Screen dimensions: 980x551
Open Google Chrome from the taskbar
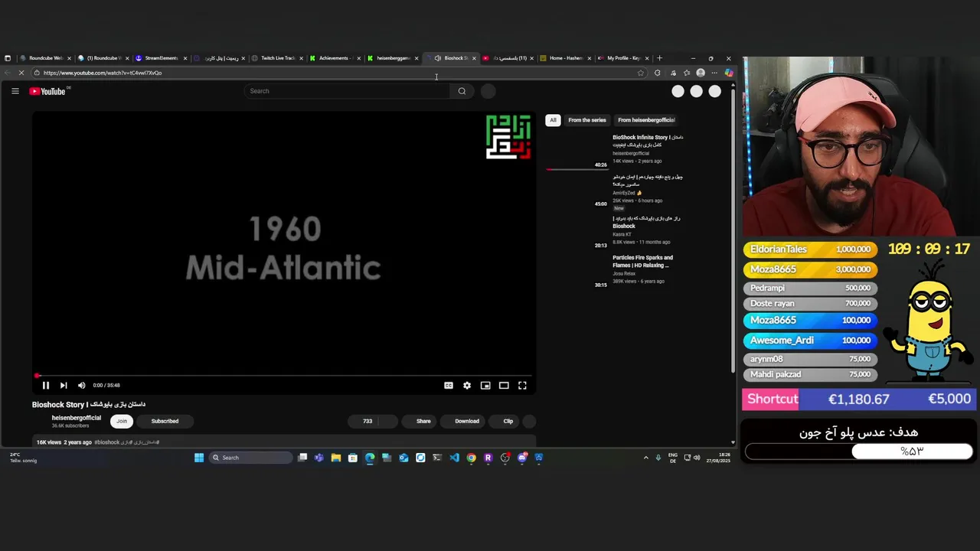tap(471, 458)
